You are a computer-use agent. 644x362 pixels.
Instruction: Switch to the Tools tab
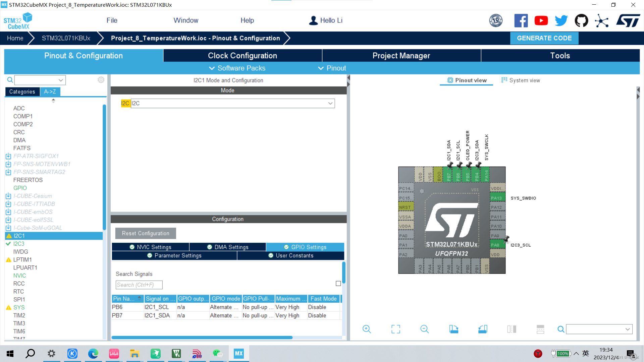pos(560,56)
